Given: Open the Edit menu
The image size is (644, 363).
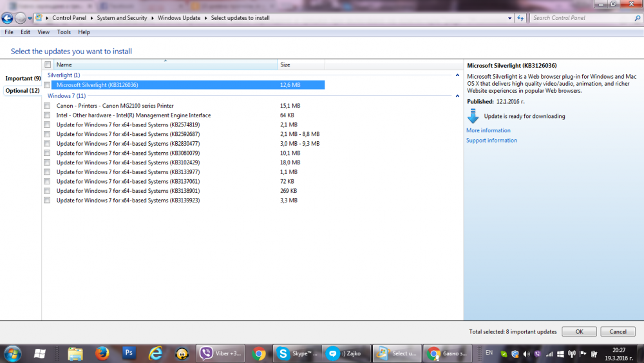Looking at the screenshot, I should 26,32.
